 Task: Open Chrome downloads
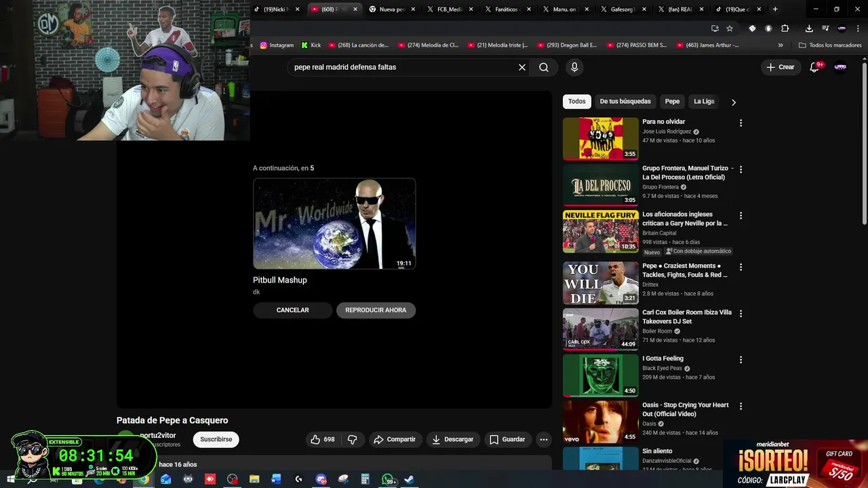[x=809, y=28]
